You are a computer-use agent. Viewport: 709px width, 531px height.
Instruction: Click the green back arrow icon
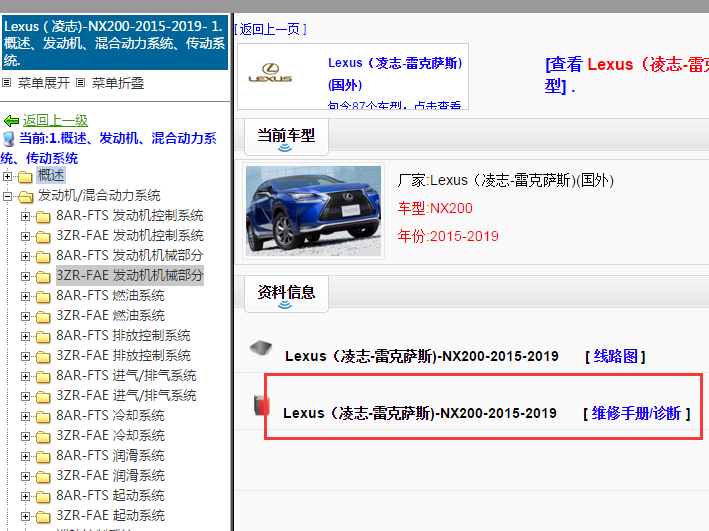[11, 121]
